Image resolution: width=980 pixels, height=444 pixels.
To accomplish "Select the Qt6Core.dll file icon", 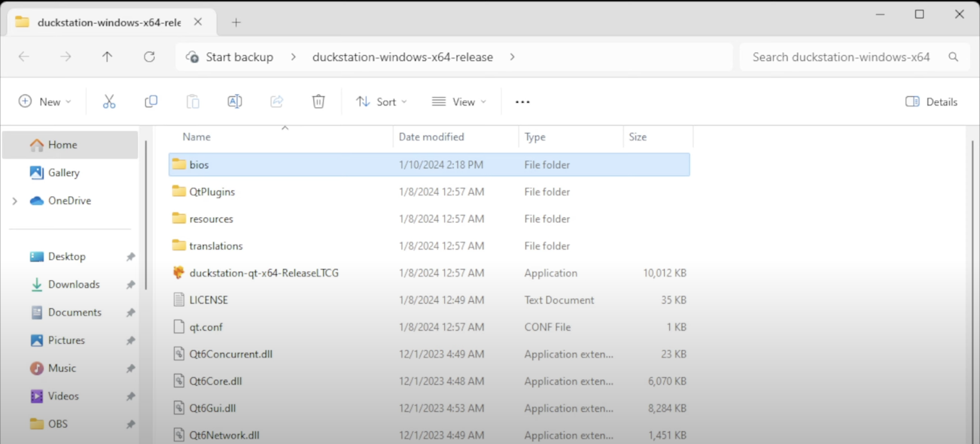I will coord(179,381).
